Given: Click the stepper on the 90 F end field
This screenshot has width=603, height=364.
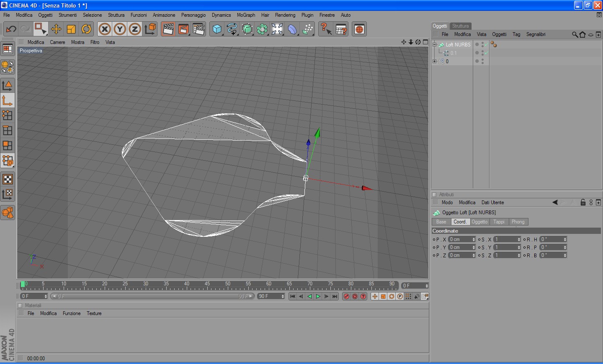Looking at the screenshot, I should pos(283,296).
